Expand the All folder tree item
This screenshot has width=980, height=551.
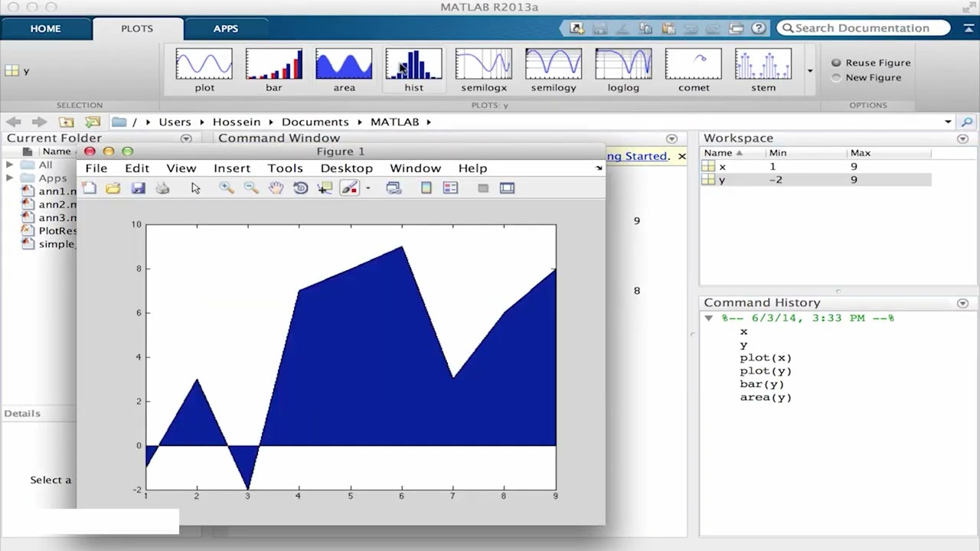[10, 165]
